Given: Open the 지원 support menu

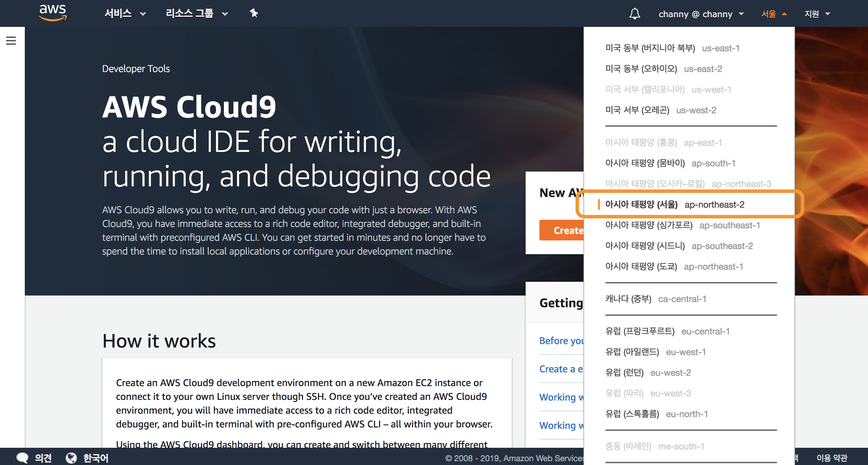Looking at the screenshot, I should [817, 14].
